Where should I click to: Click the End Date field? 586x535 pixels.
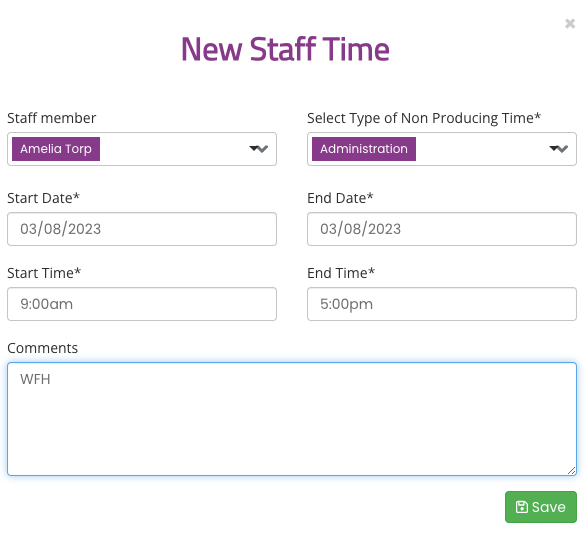(442, 229)
